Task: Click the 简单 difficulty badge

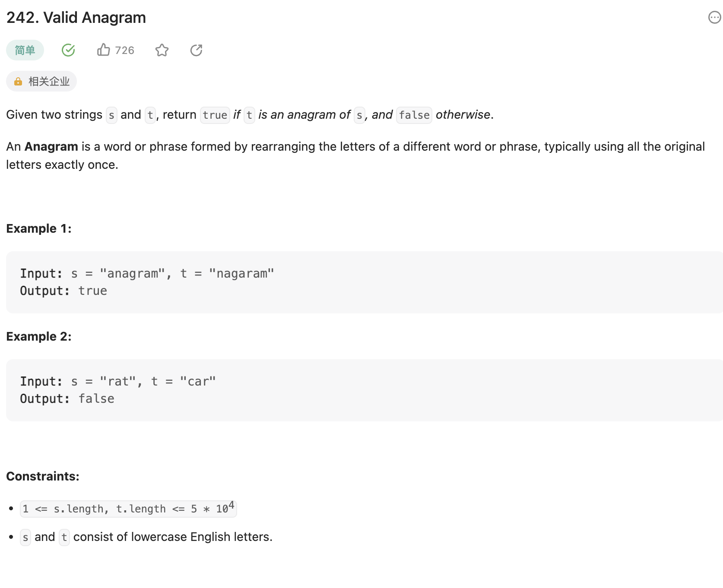Action: [25, 50]
